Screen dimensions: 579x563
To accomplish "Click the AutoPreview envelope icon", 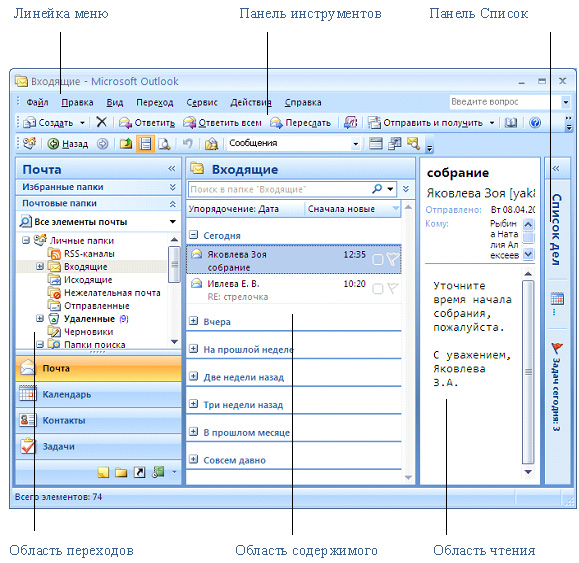I will (413, 144).
